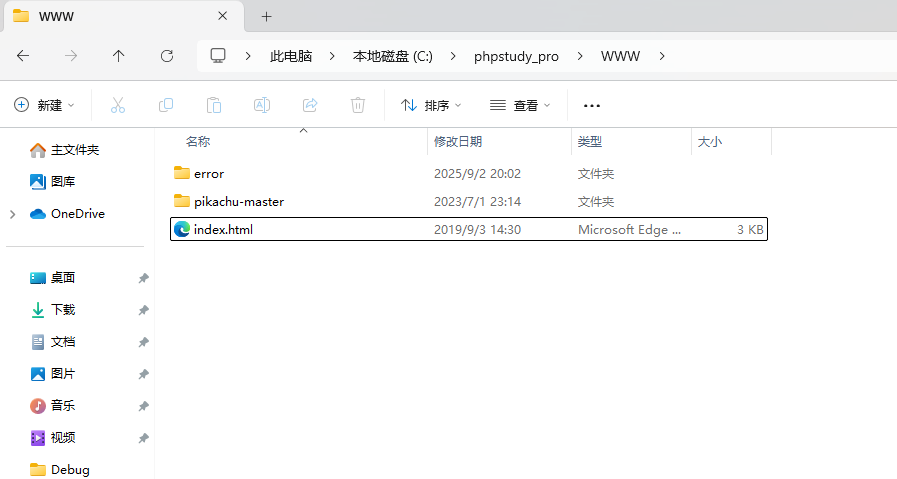Screen dimensions: 897x479
Task: Refresh the current folder view
Action: pyautogui.click(x=167, y=56)
